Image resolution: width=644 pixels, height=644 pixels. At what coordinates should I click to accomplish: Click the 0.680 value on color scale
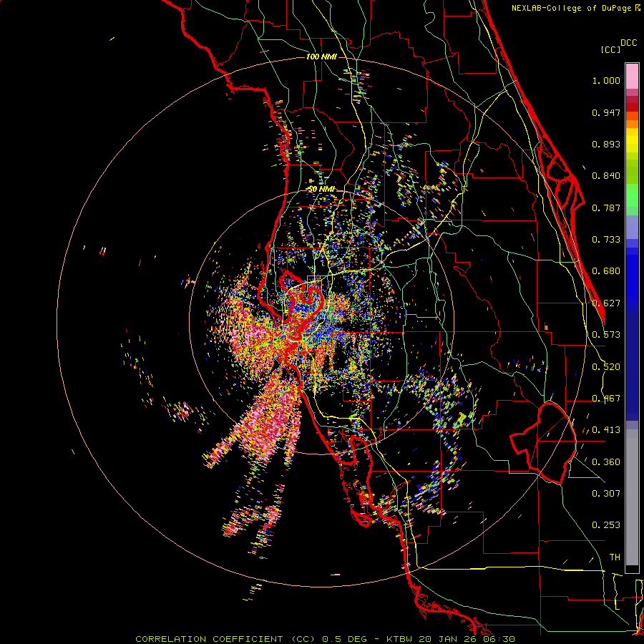pos(606,271)
